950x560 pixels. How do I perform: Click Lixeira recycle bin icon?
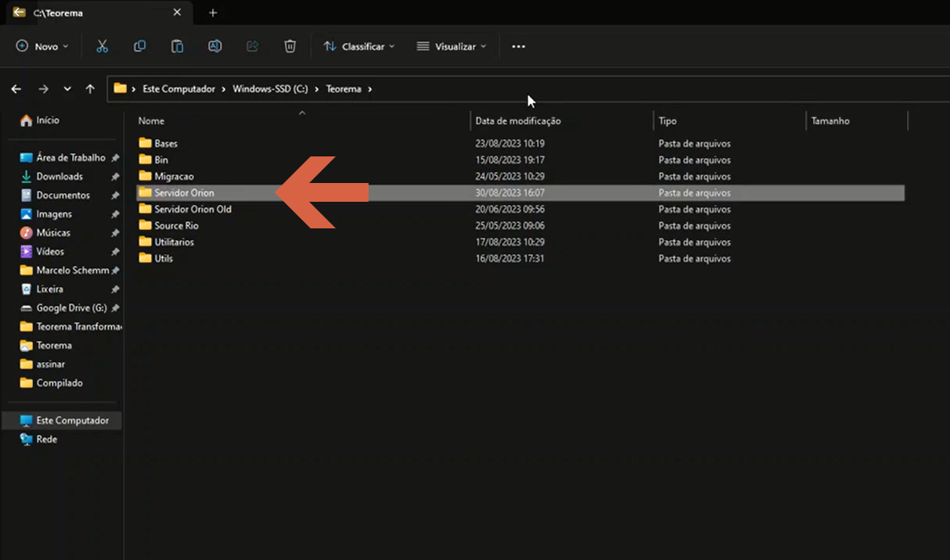pyautogui.click(x=26, y=289)
